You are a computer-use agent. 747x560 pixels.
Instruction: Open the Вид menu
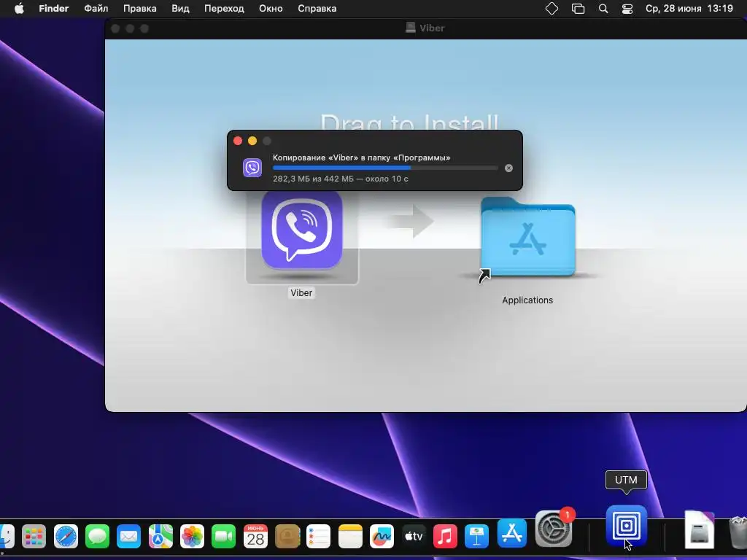point(180,9)
